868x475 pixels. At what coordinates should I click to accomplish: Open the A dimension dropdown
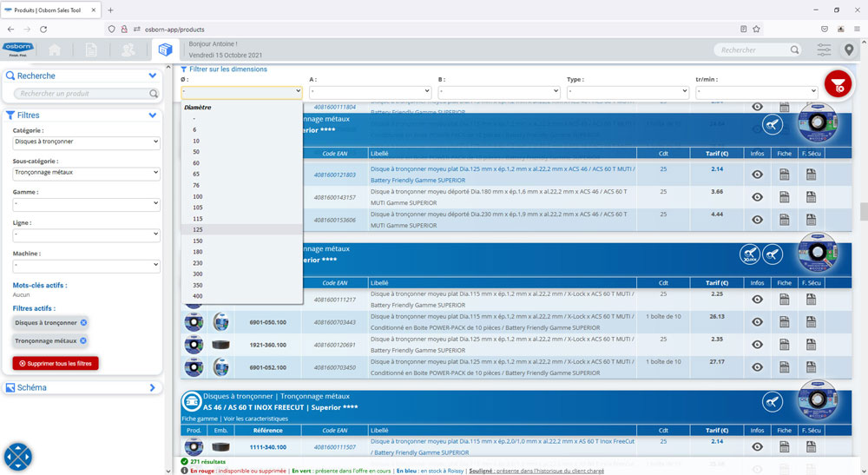[x=370, y=91]
